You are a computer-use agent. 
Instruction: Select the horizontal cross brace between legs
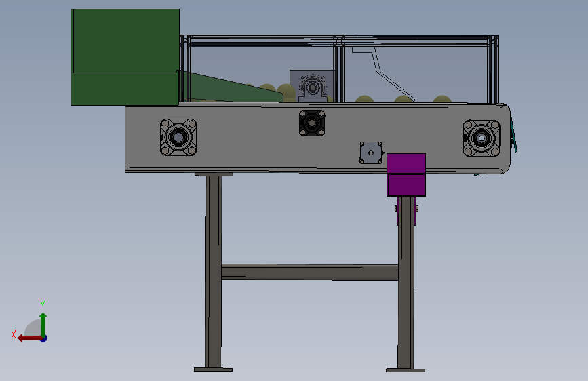(310, 273)
